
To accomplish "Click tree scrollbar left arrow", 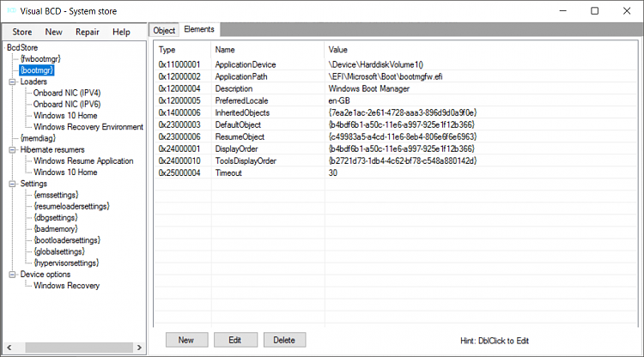I will 9,348.
